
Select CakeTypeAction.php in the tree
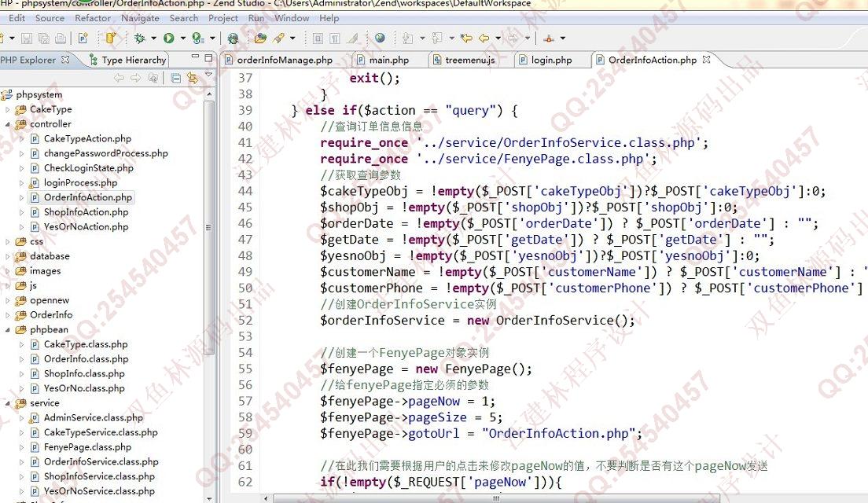click(x=87, y=139)
